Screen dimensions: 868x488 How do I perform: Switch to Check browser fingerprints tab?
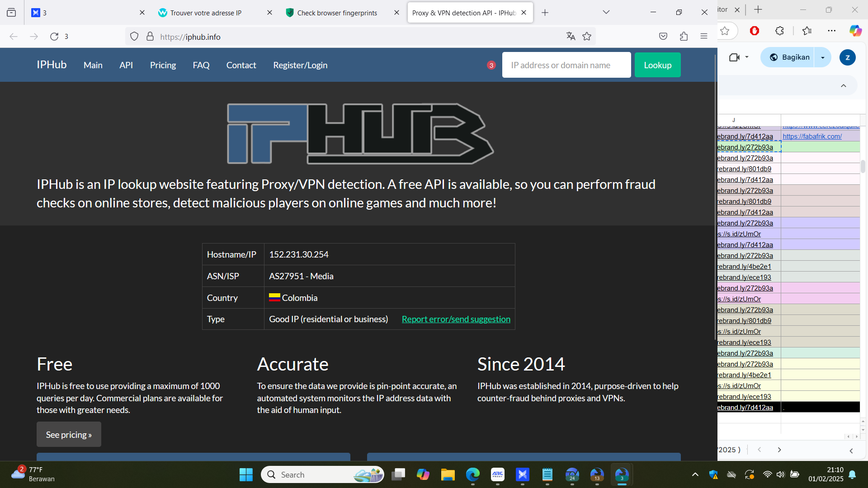point(337,13)
